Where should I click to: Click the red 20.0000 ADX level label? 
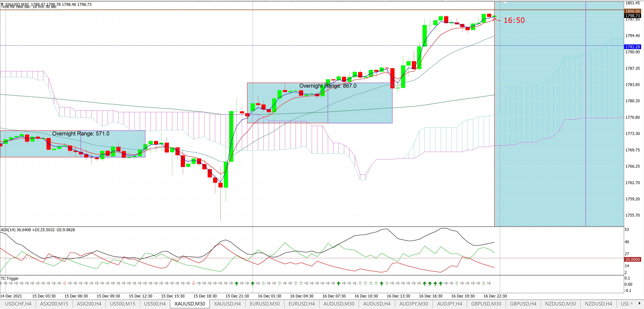[x=633, y=260]
